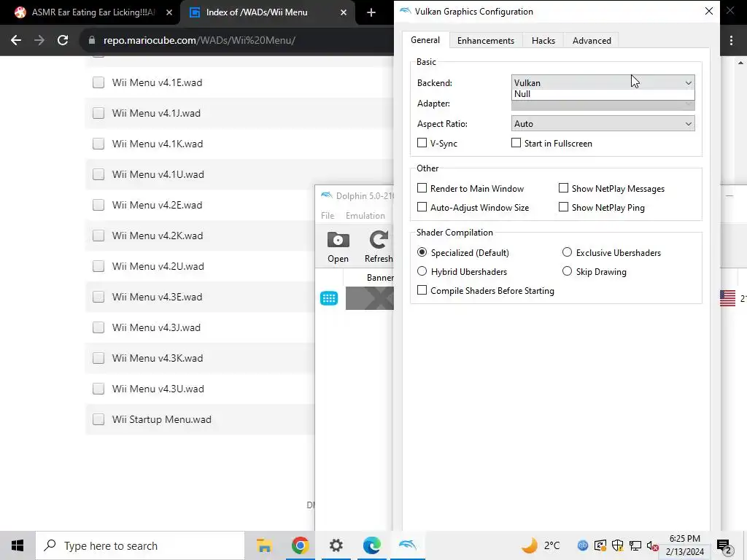Click the Banner column header in Dolphin
The width and height of the screenshot is (747, 560).
[x=379, y=278]
